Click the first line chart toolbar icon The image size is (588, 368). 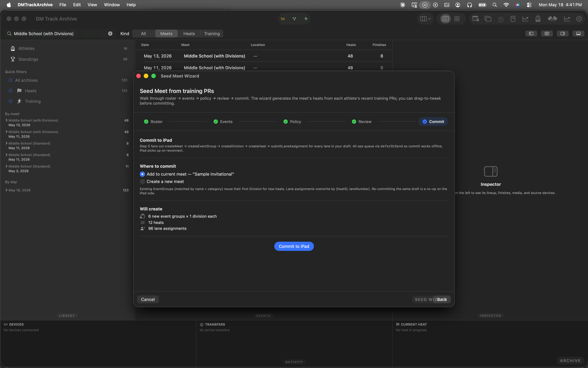[x=525, y=19]
